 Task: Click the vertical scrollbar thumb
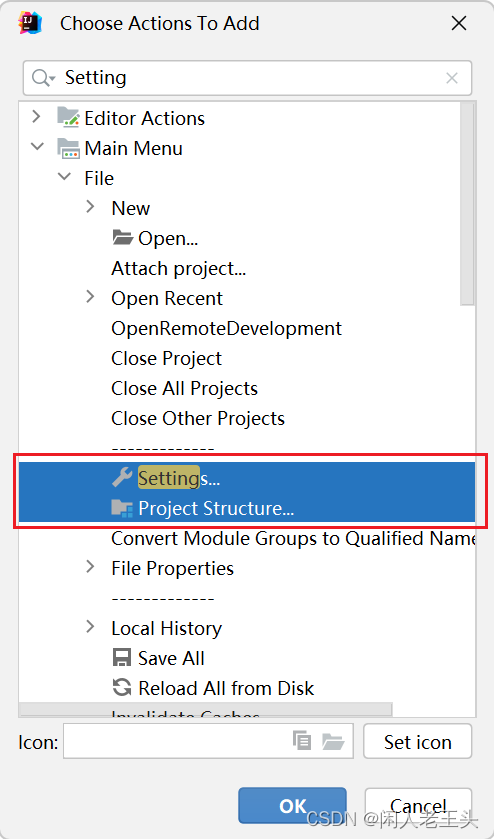[468, 203]
